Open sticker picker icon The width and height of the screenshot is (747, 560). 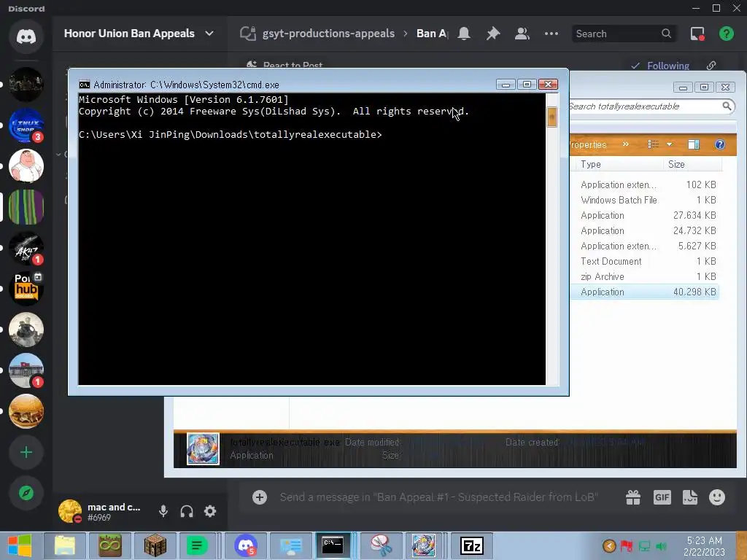point(690,497)
